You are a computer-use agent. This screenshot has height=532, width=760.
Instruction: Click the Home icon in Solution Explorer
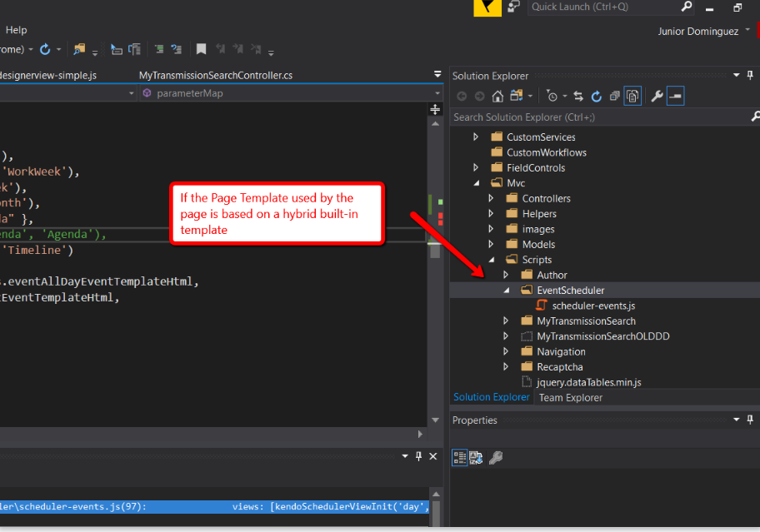point(497,96)
